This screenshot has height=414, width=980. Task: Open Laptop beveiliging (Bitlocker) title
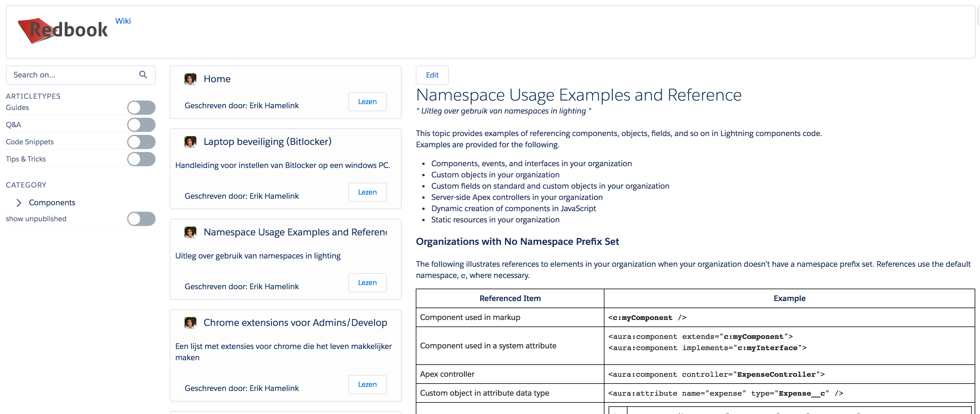tap(267, 142)
